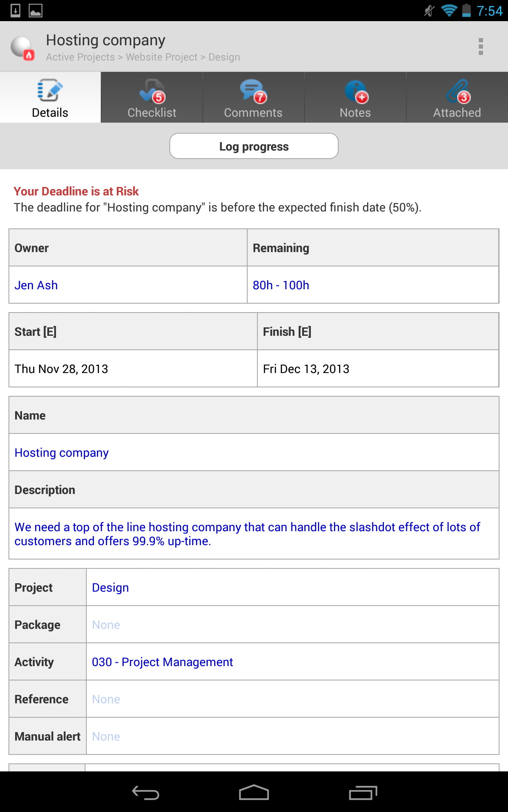Open the Comments tab

pyautogui.click(x=253, y=98)
